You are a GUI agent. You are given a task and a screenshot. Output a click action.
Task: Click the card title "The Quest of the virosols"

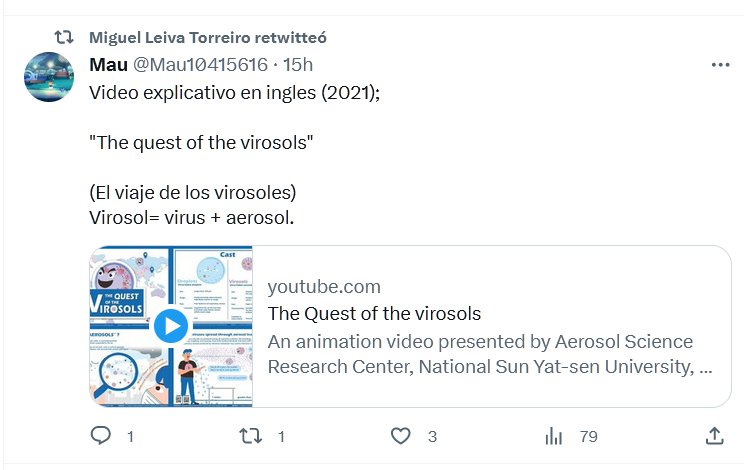pos(374,313)
